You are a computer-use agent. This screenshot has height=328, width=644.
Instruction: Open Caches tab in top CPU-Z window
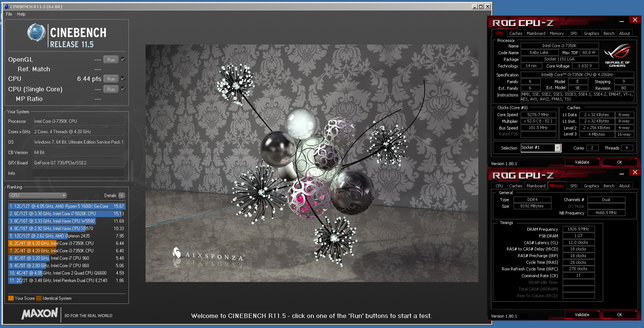pyautogui.click(x=515, y=33)
